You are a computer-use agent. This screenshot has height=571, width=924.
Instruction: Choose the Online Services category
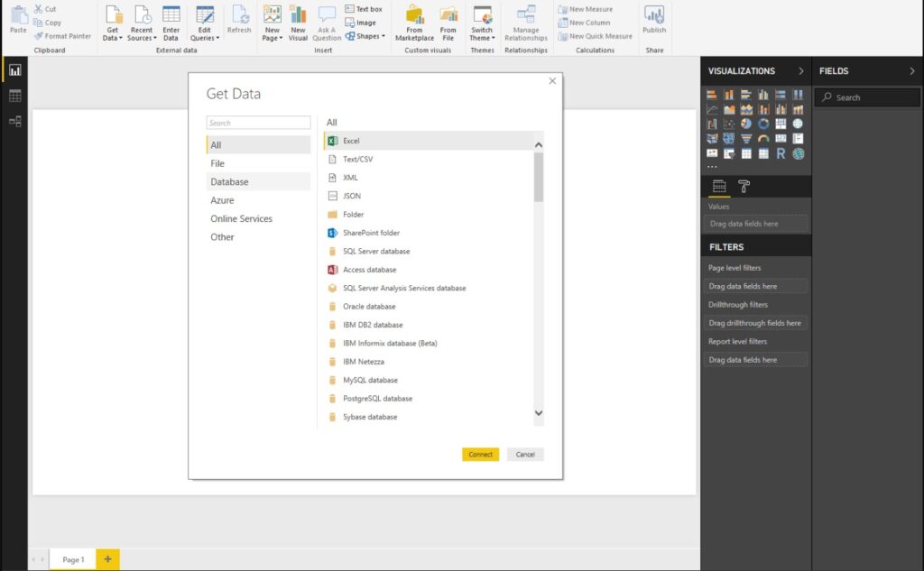tap(241, 218)
